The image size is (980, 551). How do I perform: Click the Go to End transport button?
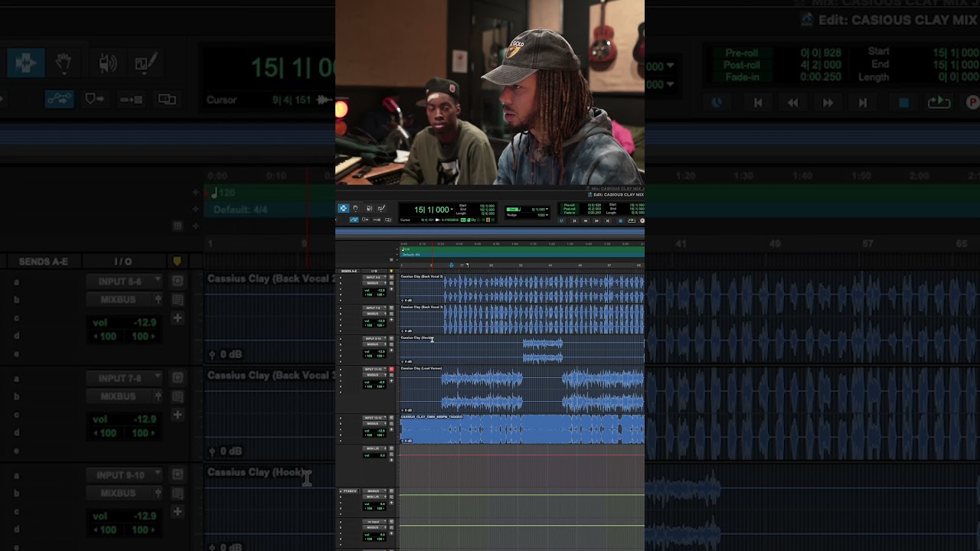pyautogui.click(x=608, y=220)
